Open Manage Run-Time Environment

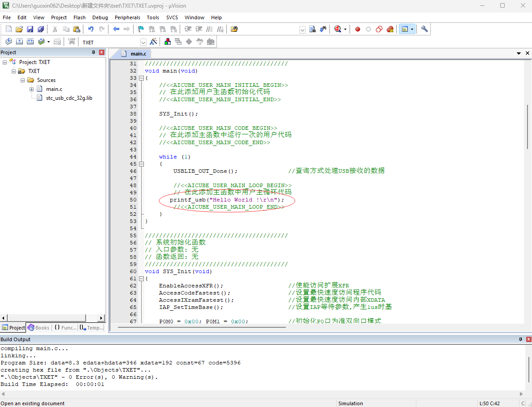[x=189, y=42]
